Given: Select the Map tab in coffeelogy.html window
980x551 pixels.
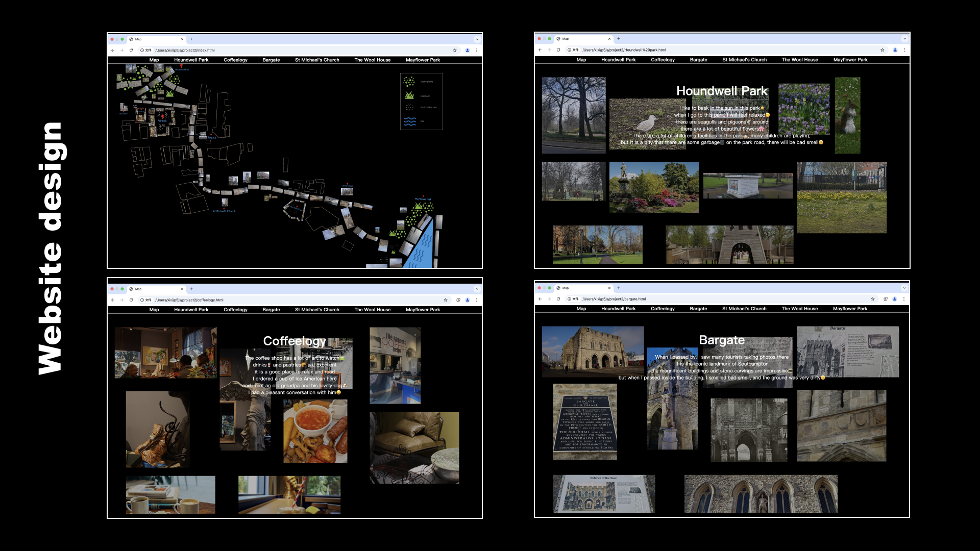Looking at the screenshot, I should 156,289.
